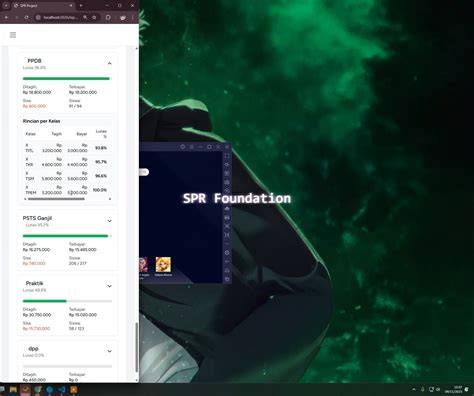Click the Bayar column header

82,134
